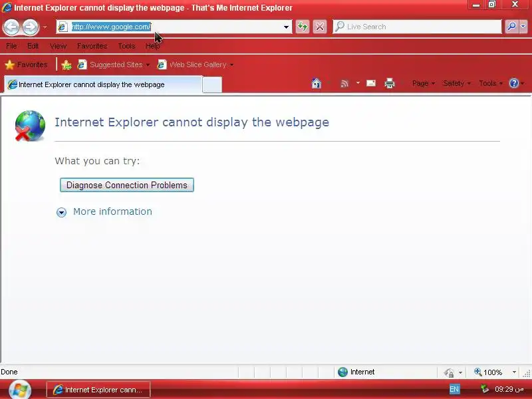The height and width of the screenshot is (399, 532).
Task: Select the 'cannot display the webpage' tab
Action: click(103, 84)
